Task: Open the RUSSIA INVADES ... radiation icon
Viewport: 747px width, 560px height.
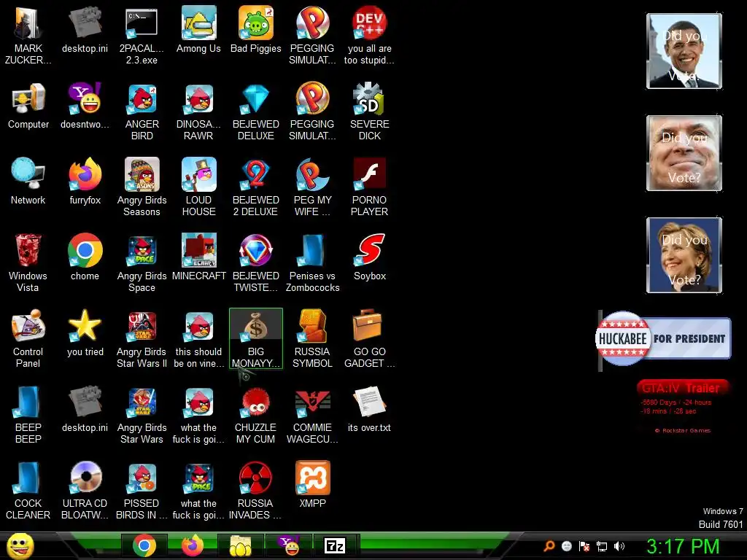Action: [x=255, y=491]
